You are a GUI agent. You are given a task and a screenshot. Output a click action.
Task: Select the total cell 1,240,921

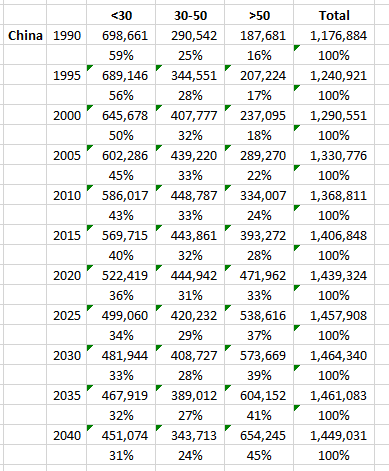click(334, 75)
